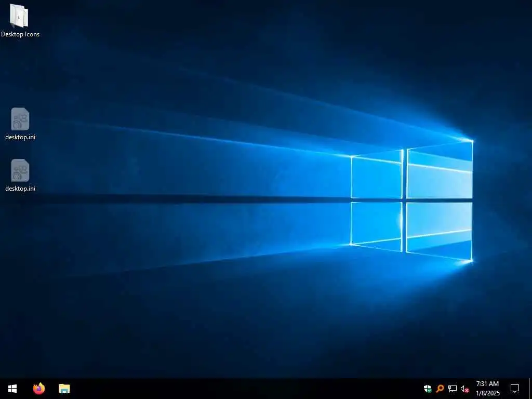Click the orange magnifier tray icon
Screen dimensions: 532x399
[440, 389]
